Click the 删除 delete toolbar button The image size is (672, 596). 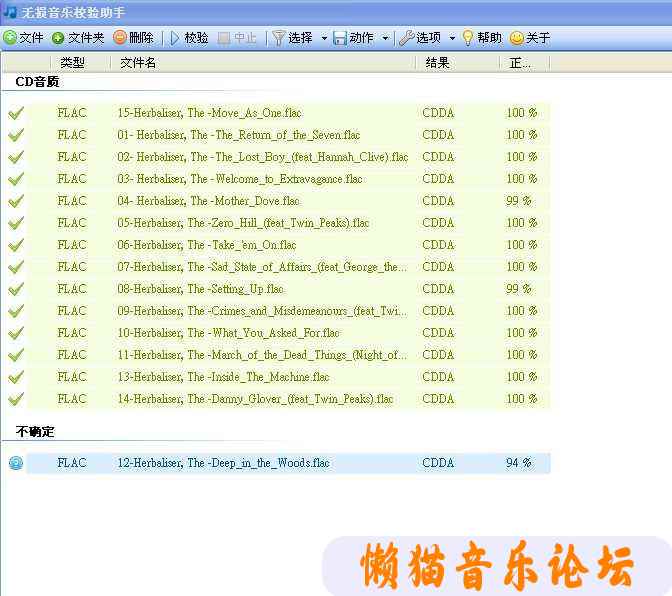point(133,38)
